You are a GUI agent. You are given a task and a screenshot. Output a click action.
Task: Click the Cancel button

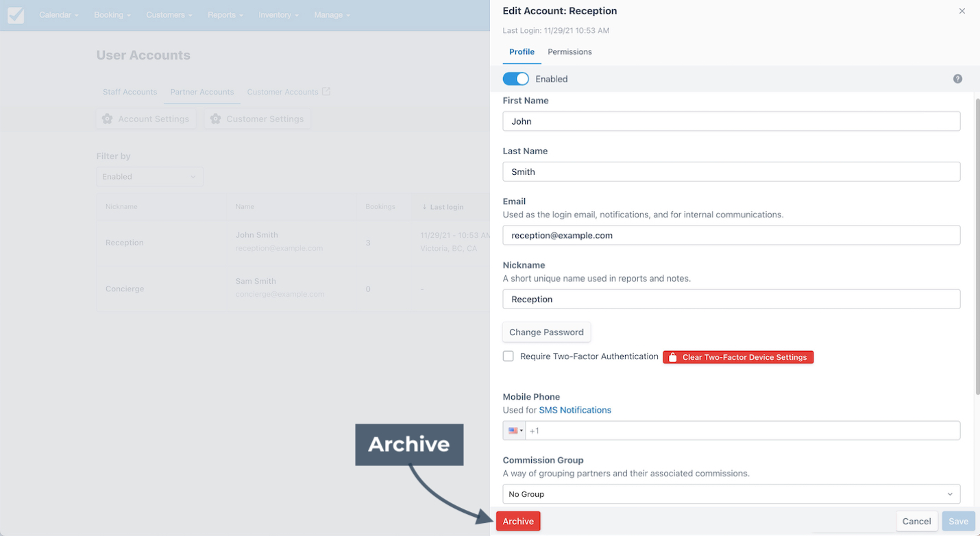click(x=916, y=522)
